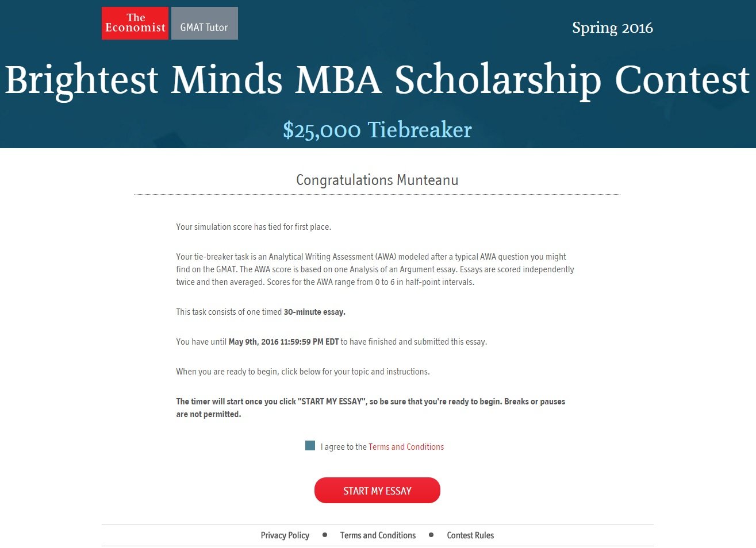Click the "Congratulations Munteanu" heading

[377, 180]
